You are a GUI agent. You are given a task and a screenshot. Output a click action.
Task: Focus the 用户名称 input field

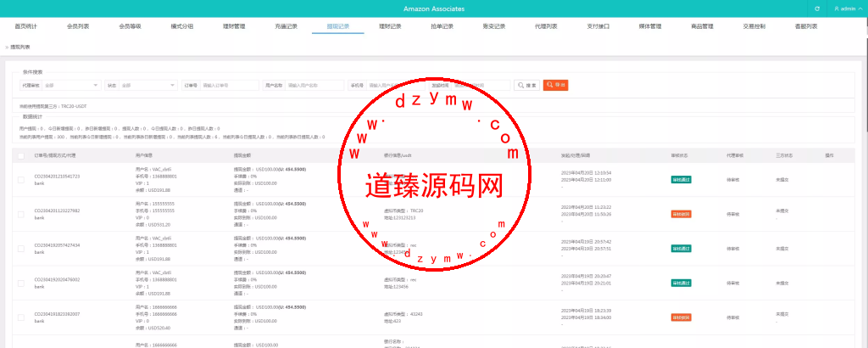(315, 86)
